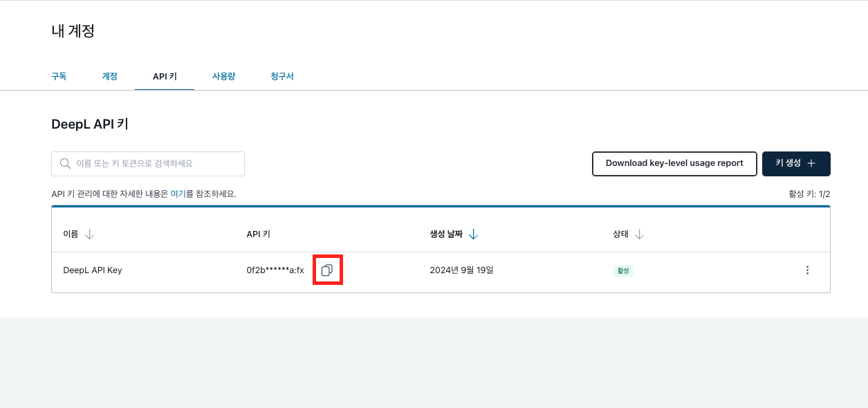Switch to the 계정 tab
868x408 pixels.
(x=109, y=76)
